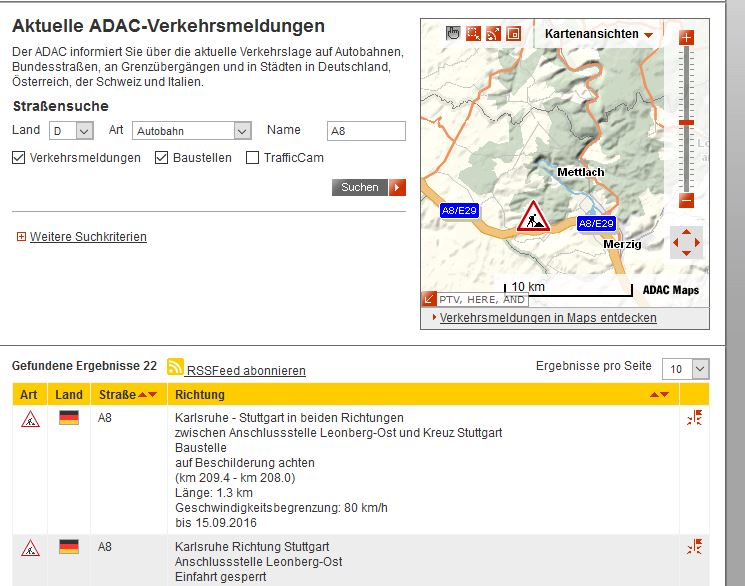Click the A8 cell in the second row
The width and height of the screenshot is (745, 586).
click(x=105, y=547)
